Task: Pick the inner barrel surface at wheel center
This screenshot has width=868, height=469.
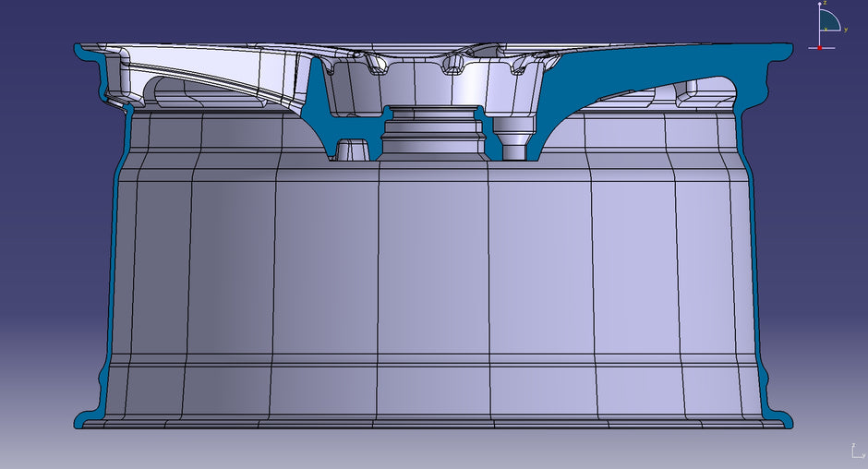Action: point(434,277)
